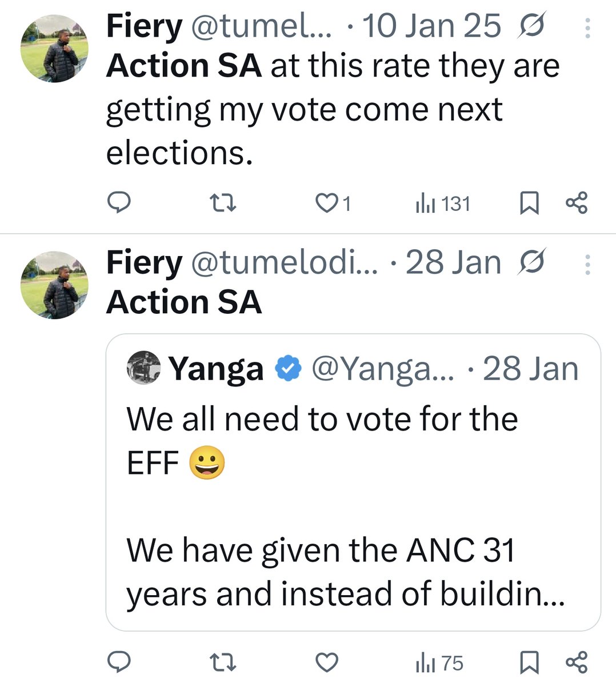The height and width of the screenshot is (686, 616).
Task: Reply to the 28 Jan quote tweet
Action: pos(119,663)
